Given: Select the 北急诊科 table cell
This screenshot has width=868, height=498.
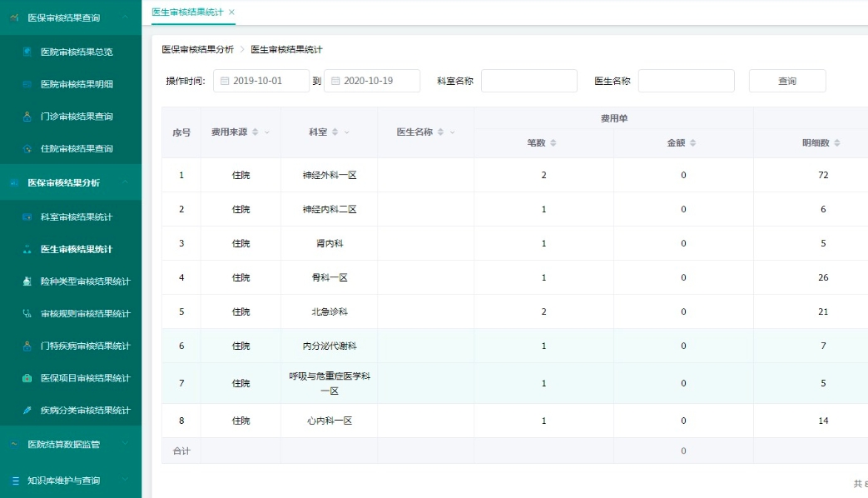Looking at the screenshot, I should pyautogui.click(x=330, y=311).
